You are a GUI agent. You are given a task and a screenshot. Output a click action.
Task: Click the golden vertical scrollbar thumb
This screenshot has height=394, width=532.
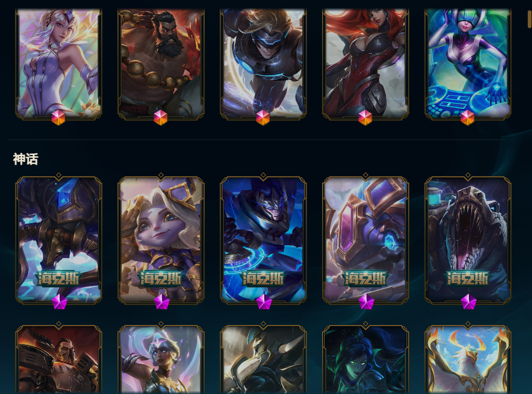(x=530, y=18)
